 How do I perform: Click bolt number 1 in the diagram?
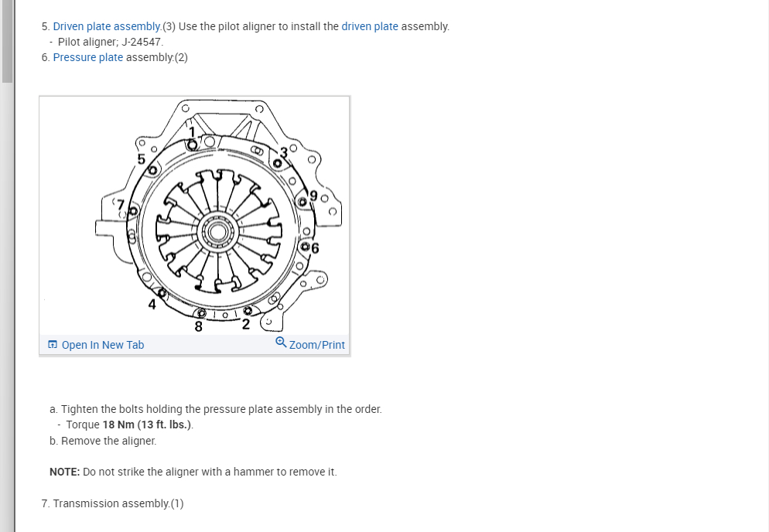click(194, 145)
